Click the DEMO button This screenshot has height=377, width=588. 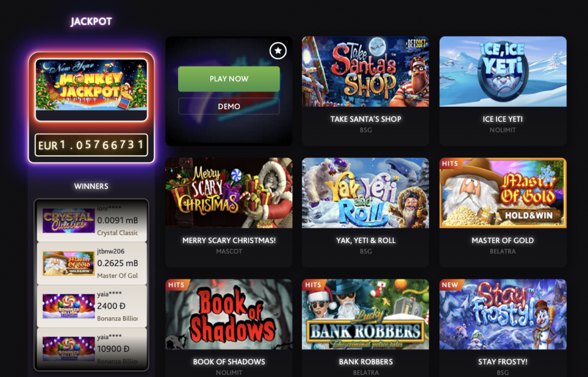point(229,106)
